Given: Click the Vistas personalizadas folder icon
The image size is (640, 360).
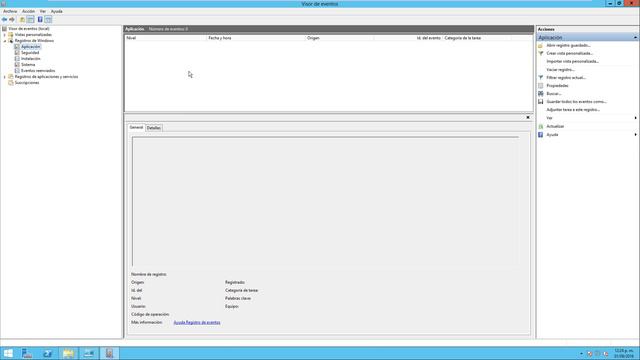Looking at the screenshot, I should coord(11,35).
